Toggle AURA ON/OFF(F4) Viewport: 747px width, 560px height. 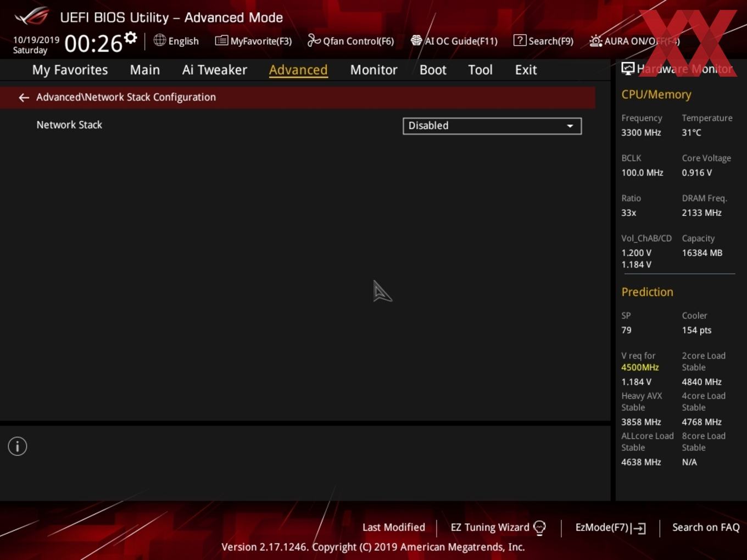click(x=642, y=41)
